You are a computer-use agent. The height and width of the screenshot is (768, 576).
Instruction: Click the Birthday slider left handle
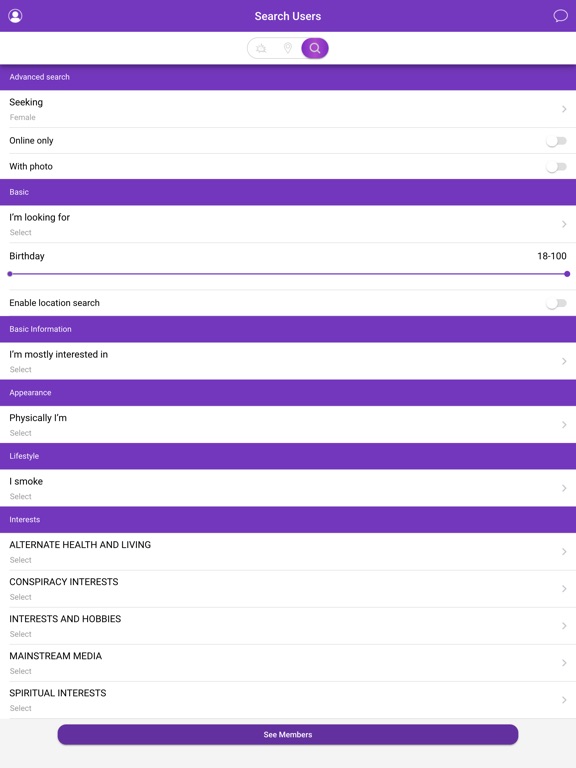(x=10, y=274)
